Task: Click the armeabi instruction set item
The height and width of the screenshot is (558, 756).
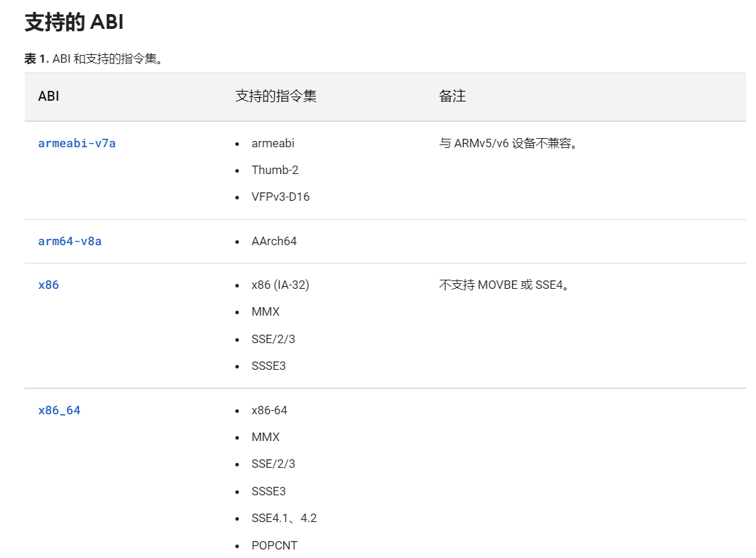Action: pyautogui.click(x=273, y=143)
